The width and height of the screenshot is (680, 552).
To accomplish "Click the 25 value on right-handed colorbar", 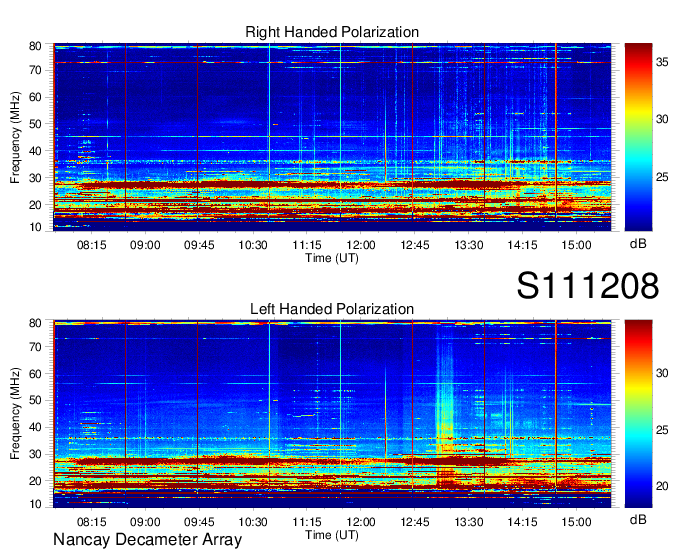I will 662,177.
